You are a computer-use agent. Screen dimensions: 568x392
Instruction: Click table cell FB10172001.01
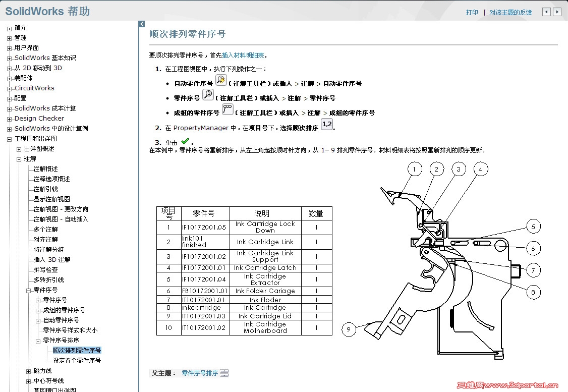(205, 291)
